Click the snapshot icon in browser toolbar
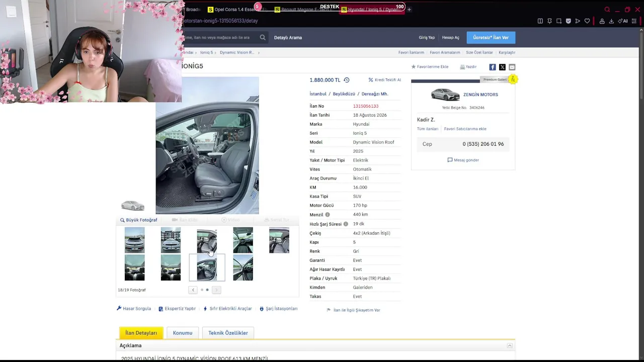The height and width of the screenshot is (362, 644). 559,21
